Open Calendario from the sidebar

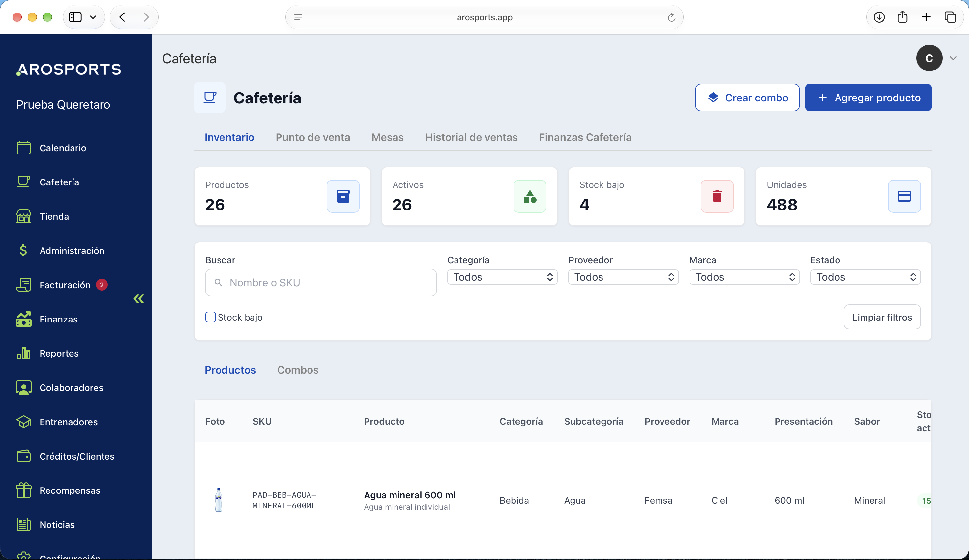tap(63, 148)
